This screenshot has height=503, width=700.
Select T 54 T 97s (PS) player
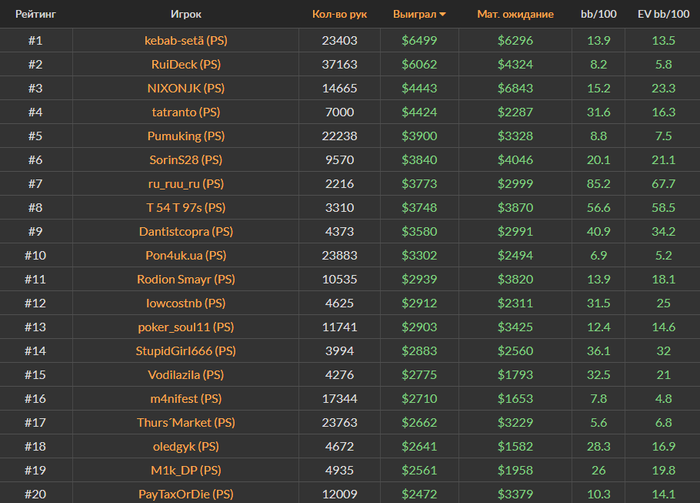click(186, 208)
